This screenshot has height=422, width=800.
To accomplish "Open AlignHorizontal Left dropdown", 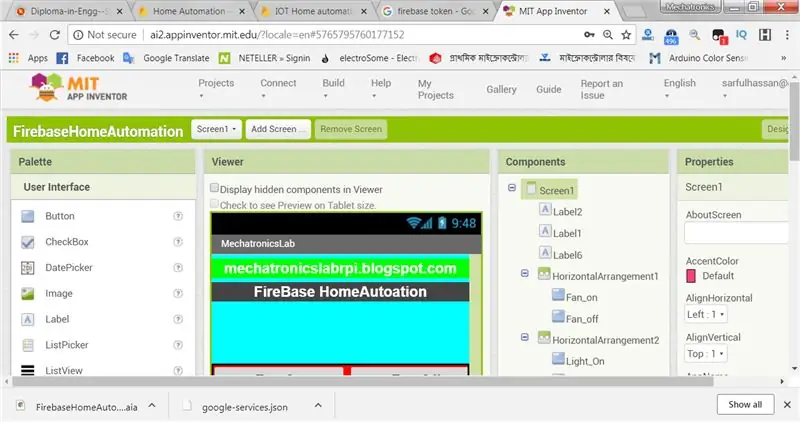I will tap(706, 314).
